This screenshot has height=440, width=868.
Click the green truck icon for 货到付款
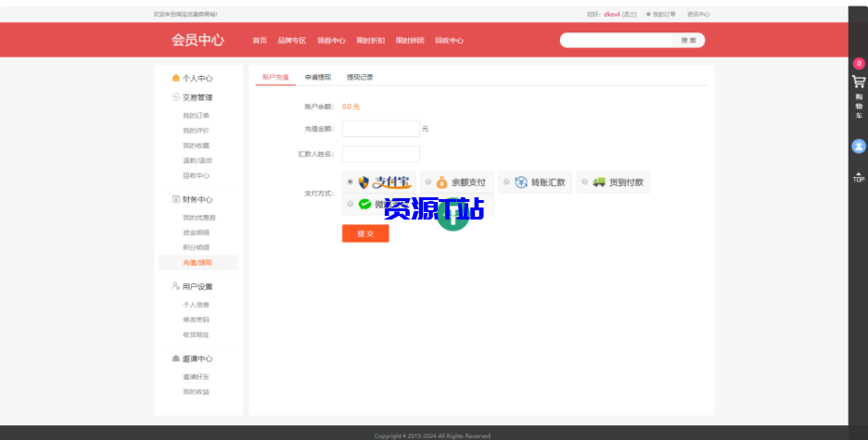click(598, 182)
